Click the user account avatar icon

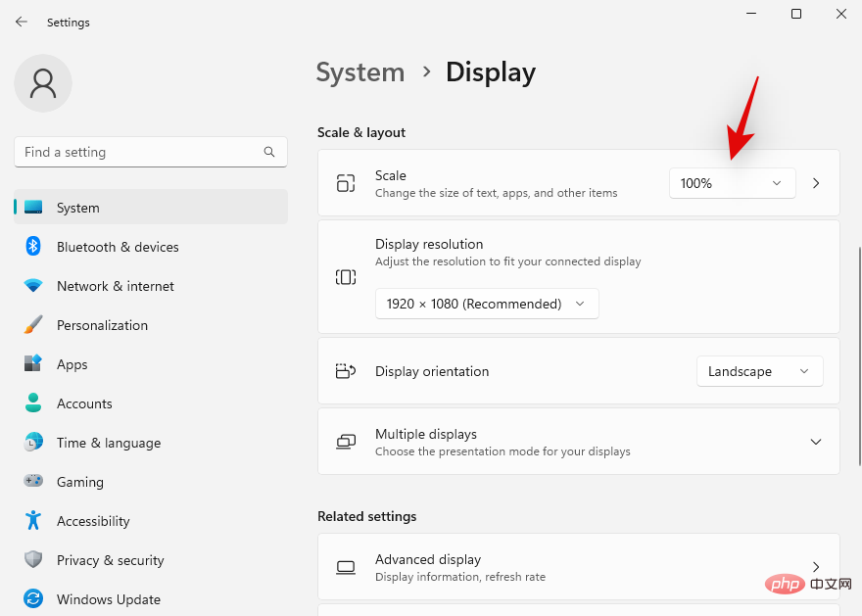point(42,83)
